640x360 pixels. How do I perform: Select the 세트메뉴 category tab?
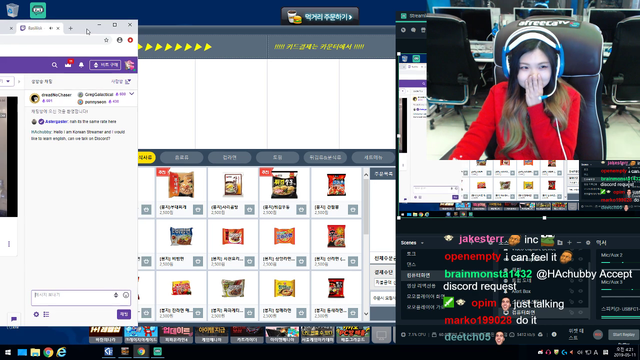[373, 157]
